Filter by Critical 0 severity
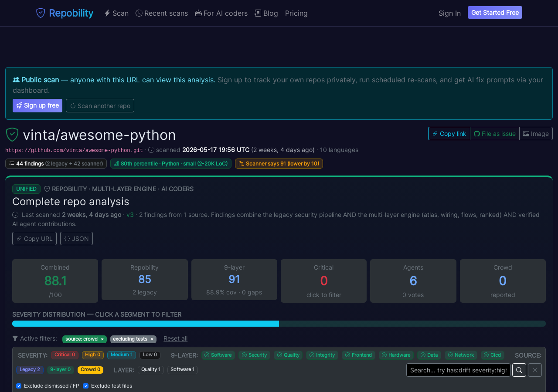This screenshot has height=392, width=558. 65,355
